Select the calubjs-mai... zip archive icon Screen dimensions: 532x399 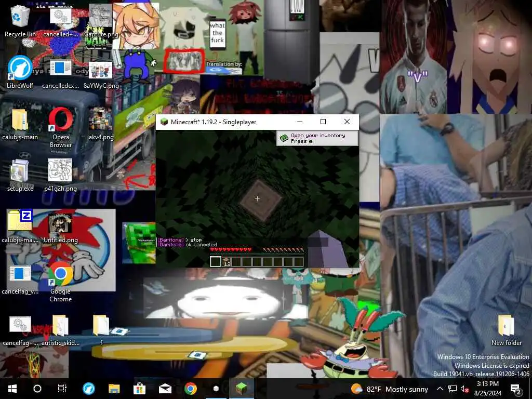pyautogui.click(x=20, y=227)
